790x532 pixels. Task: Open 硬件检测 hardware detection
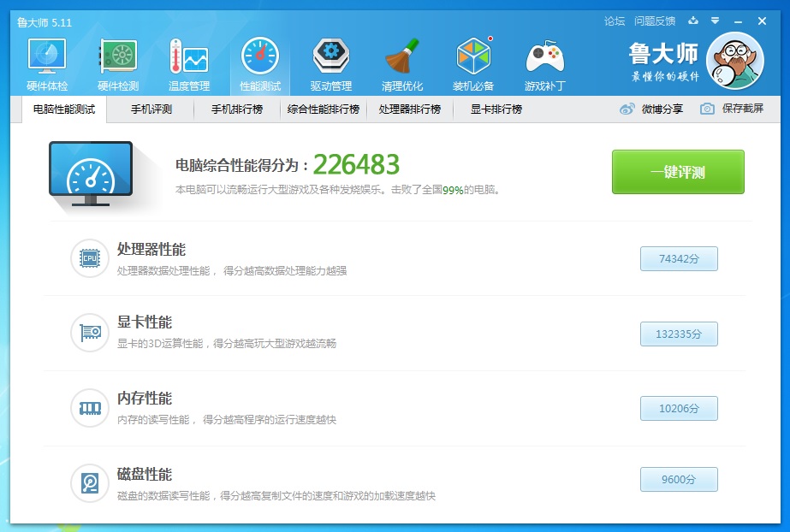coord(118,64)
